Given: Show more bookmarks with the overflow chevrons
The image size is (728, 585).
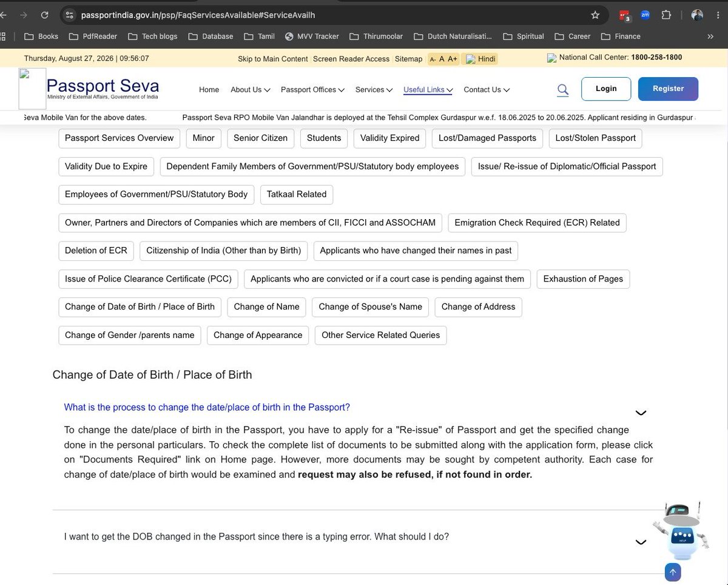Looking at the screenshot, I should pyautogui.click(x=710, y=36).
